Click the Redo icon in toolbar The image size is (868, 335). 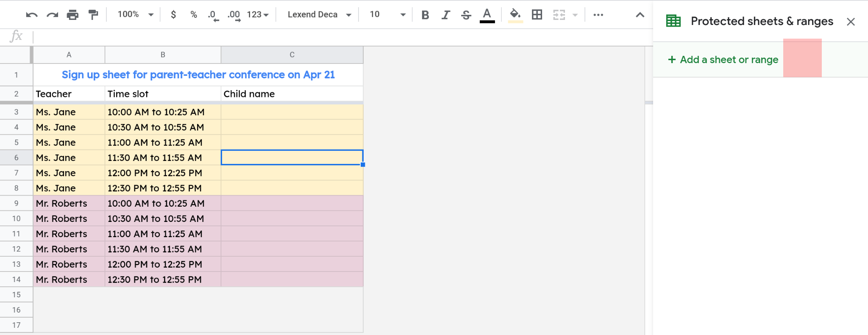pyautogui.click(x=52, y=15)
